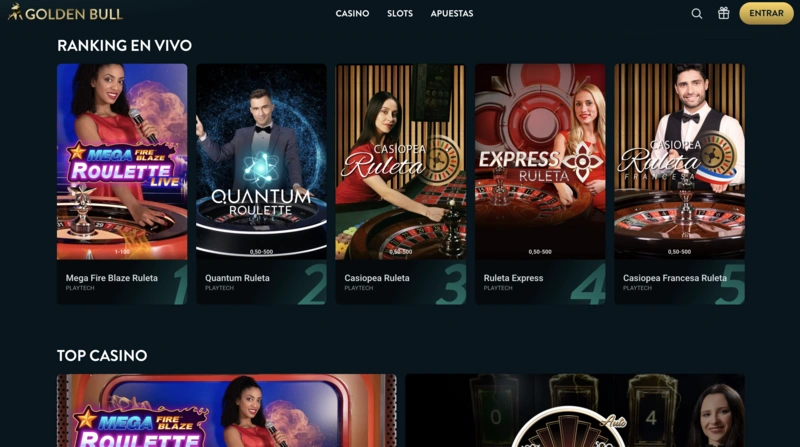Open the gift box promotions icon
Viewport: 800px width, 447px height.
point(723,13)
